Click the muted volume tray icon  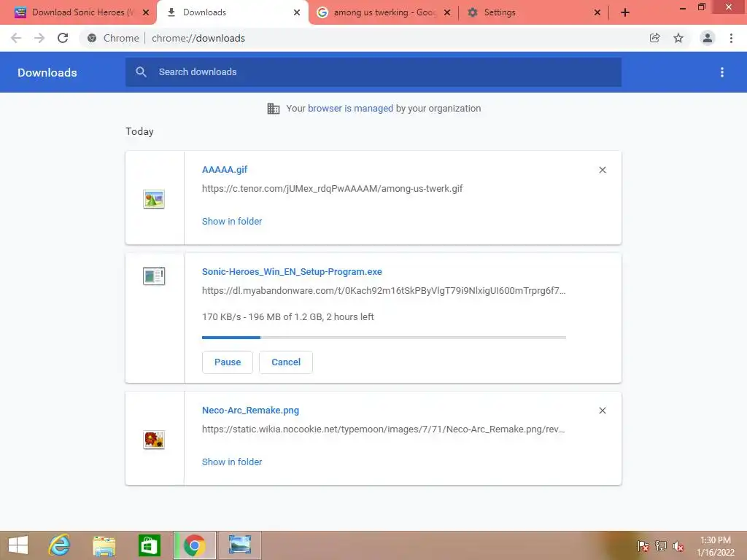pos(678,546)
